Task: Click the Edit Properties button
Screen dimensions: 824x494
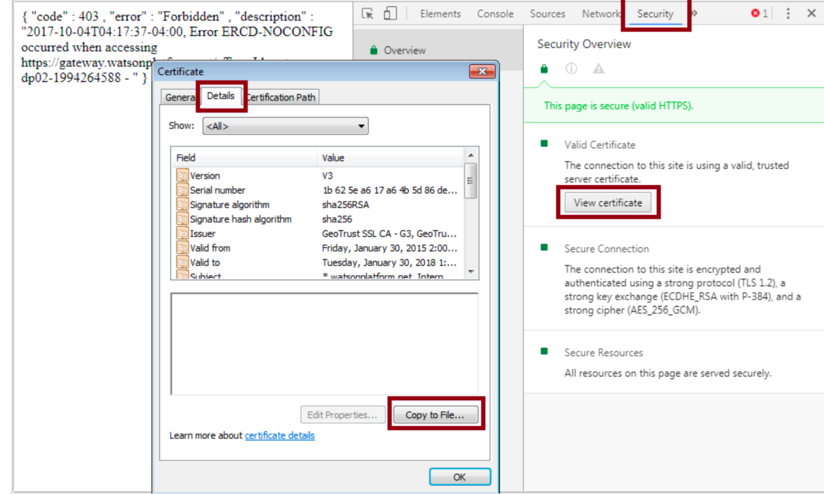Action: [342, 415]
